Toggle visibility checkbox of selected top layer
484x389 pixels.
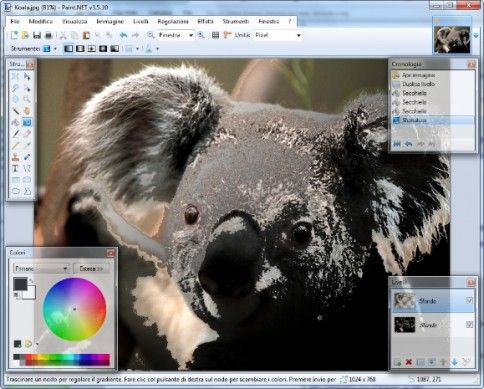469,301
